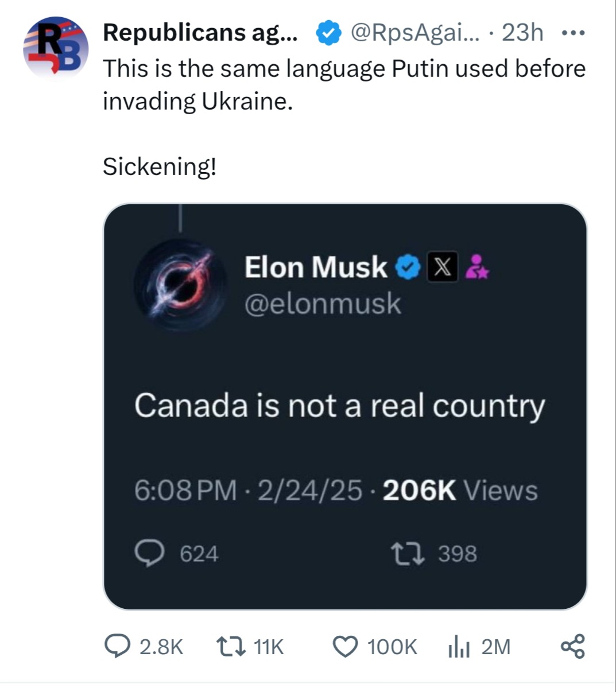Image resolution: width=616 pixels, height=692 pixels.
Task: Click the 624 replies icon in quoted tweet
Action: [x=149, y=554]
